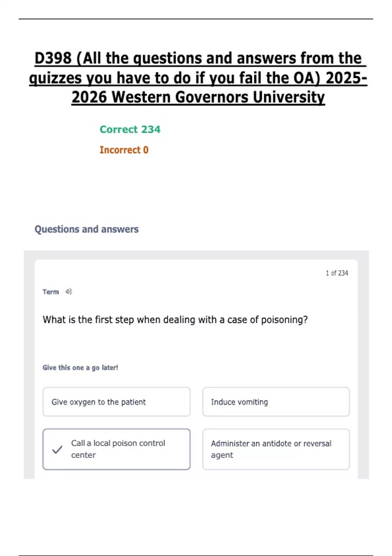This screenshot has width=392, height=556.
Task: Click the 'D398 (All the questions' title line
Action: [198, 58]
